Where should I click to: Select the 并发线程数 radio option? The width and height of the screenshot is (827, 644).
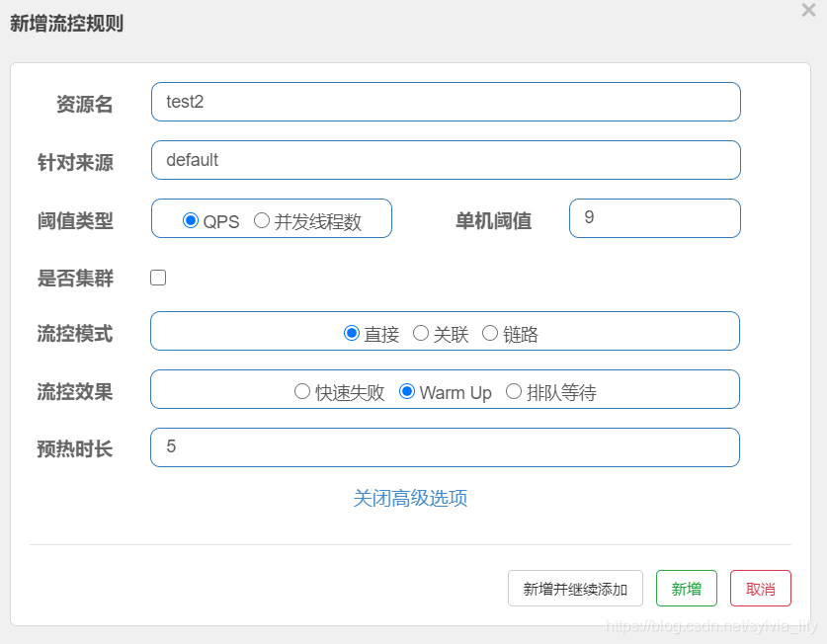point(262,220)
